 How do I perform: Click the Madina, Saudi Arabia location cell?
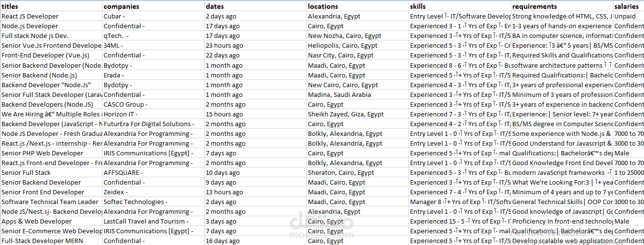pyautogui.click(x=358, y=94)
